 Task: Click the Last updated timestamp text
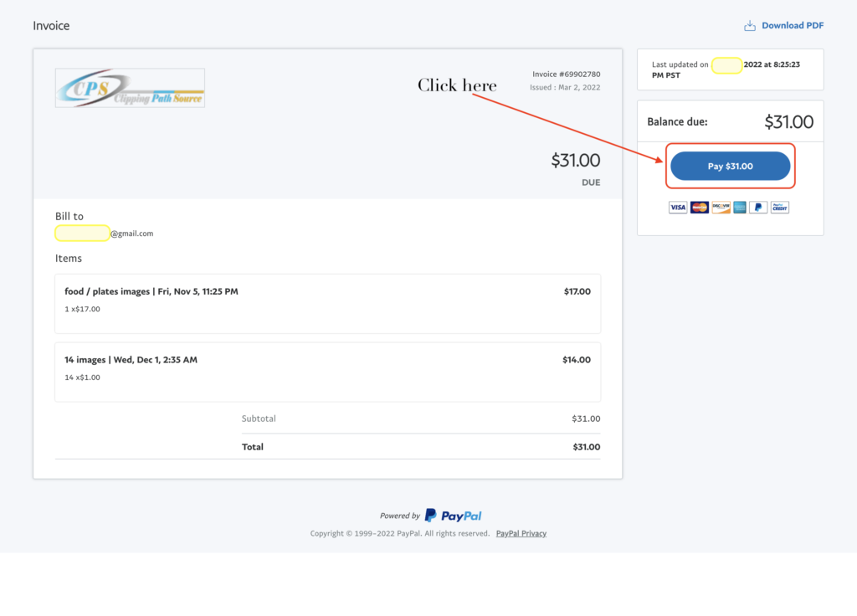[726, 69]
